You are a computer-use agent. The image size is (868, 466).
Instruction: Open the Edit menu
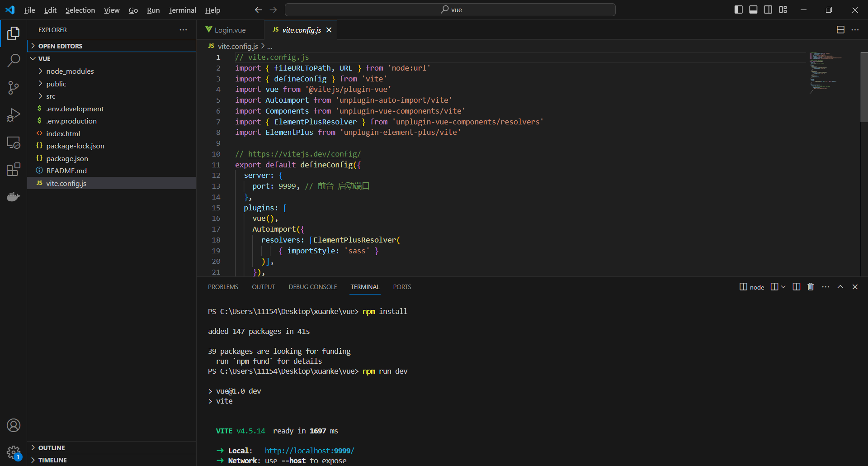click(x=50, y=10)
